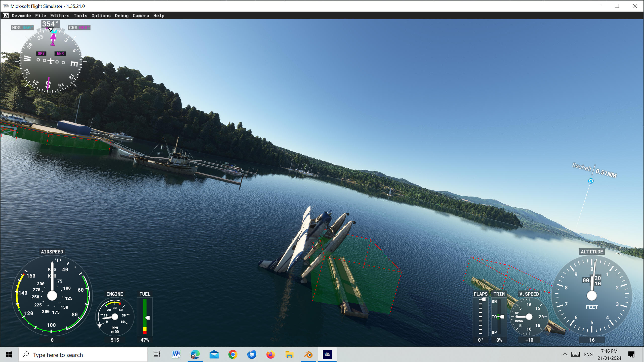Click the altimeter dial center
The height and width of the screenshot is (362, 644).
(x=592, y=296)
